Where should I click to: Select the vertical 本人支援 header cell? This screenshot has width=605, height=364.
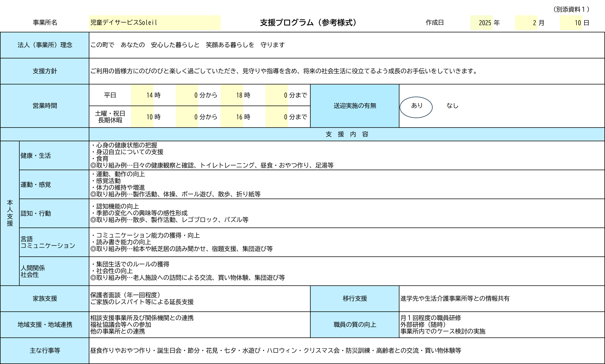coord(10,213)
